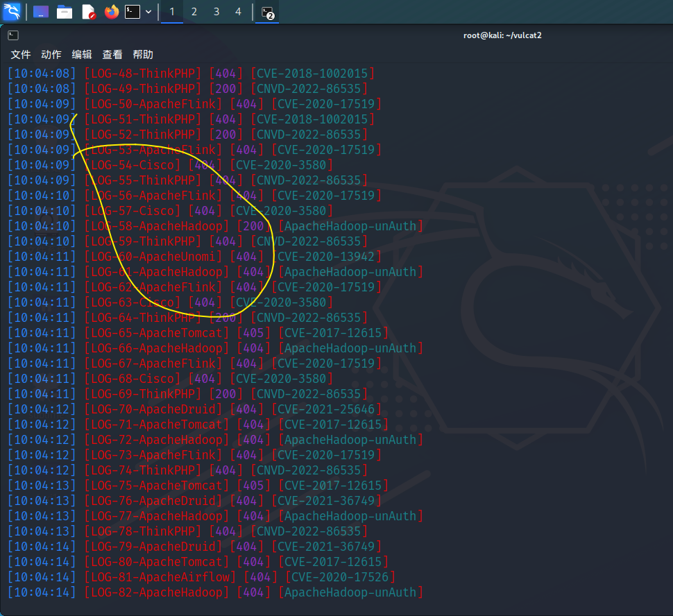Image resolution: width=673 pixels, height=616 pixels.
Task: Switch to workspace 1
Action: click(x=172, y=12)
